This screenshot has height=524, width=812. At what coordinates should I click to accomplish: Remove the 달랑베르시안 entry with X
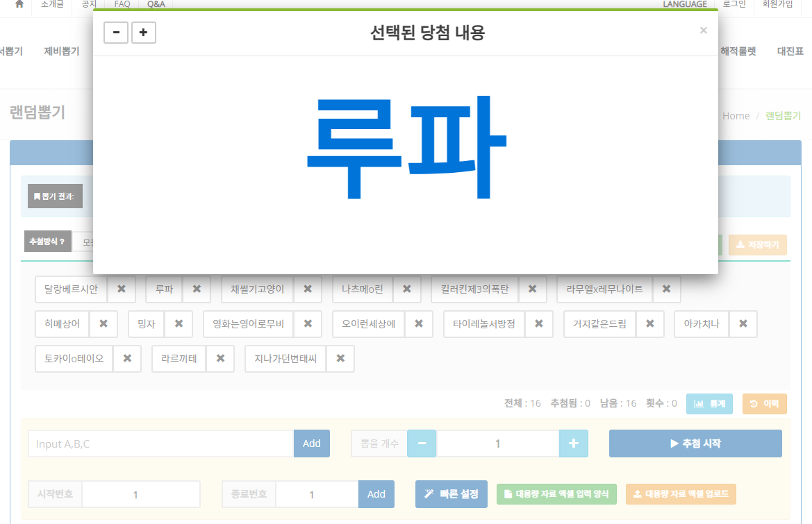pos(122,289)
